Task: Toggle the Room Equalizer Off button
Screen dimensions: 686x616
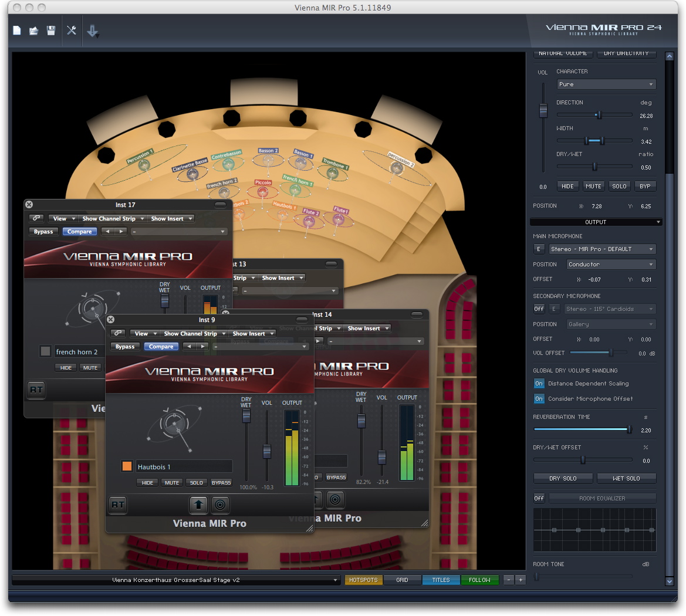Action: click(x=539, y=498)
